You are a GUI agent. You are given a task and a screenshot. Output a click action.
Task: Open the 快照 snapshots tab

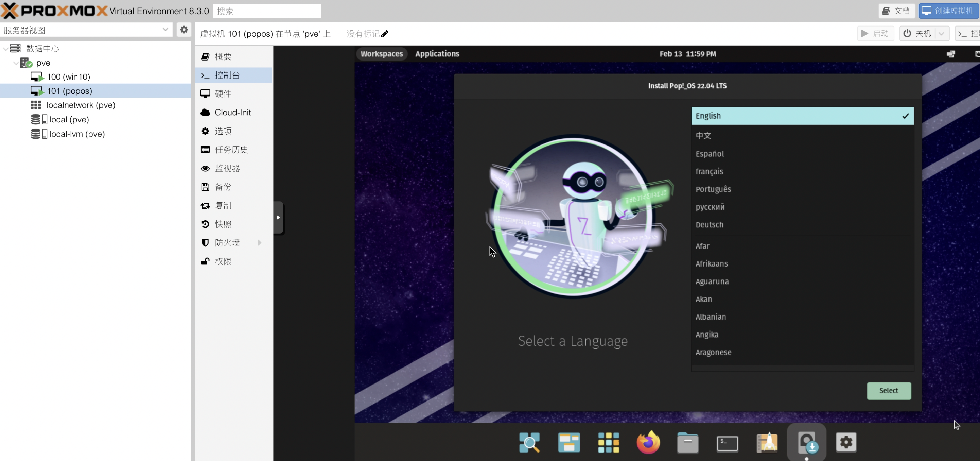(x=233, y=224)
